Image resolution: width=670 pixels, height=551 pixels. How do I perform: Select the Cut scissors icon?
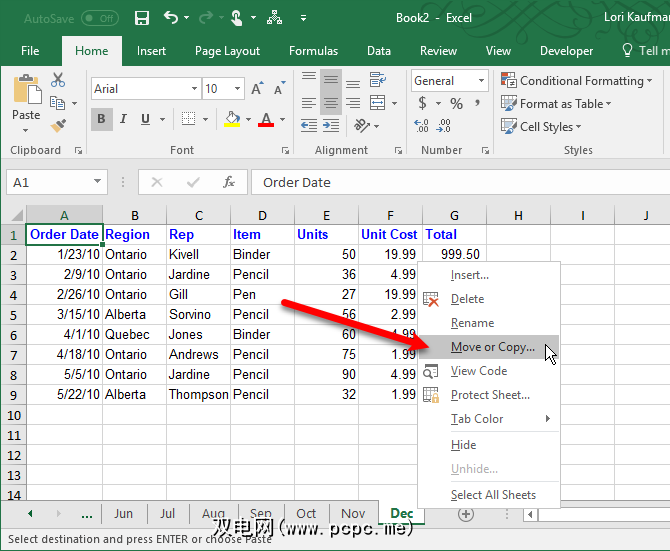pyautogui.click(x=58, y=81)
